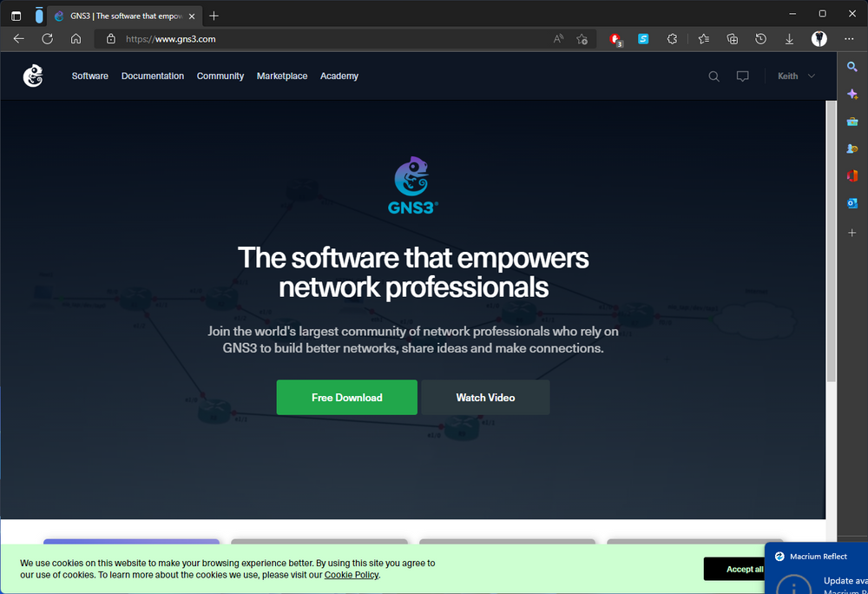Viewport: 868px width, 594px height.
Task: Open the Settings and more menu
Action: tap(849, 38)
